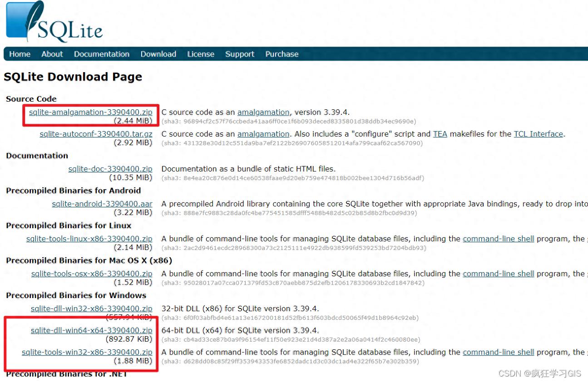Click Precompiled Binaries for Windows heading
The width and height of the screenshot is (588, 382).
tap(76, 295)
